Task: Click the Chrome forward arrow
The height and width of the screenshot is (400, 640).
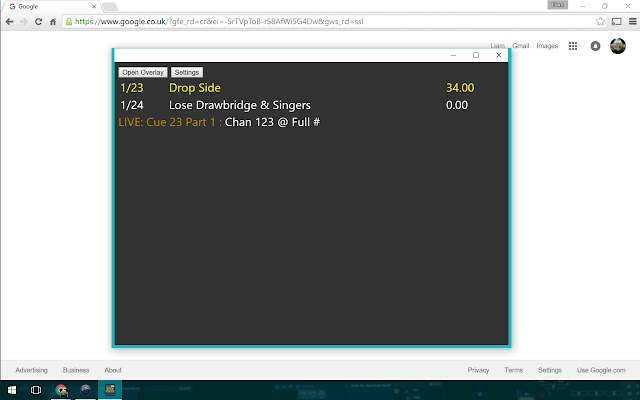Action: [x=24, y=22]
